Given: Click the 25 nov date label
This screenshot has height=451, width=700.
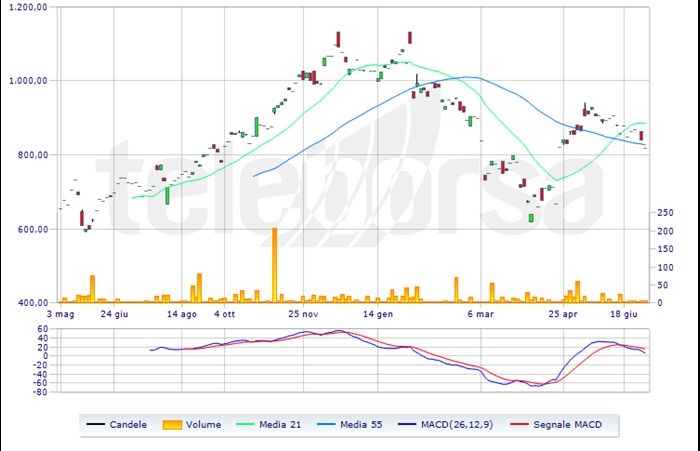Looking at the screenshot, I should click(x=303, y=314).
